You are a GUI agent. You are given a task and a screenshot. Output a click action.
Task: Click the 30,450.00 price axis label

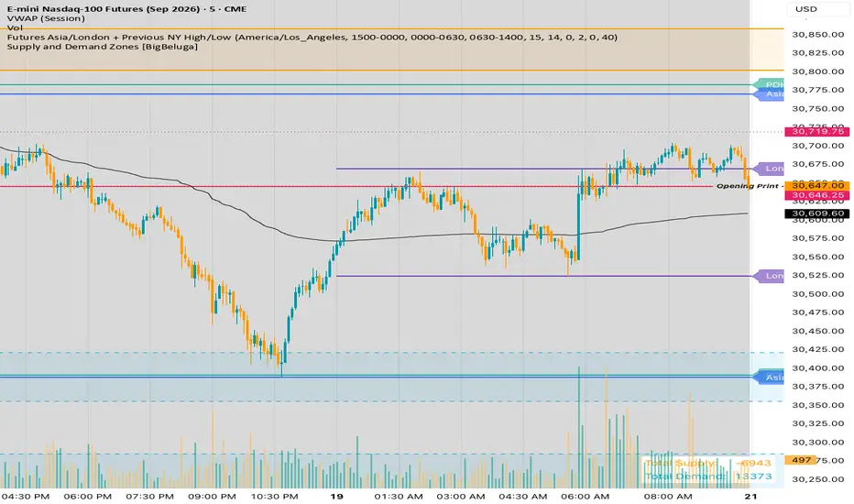click(817, 331)
